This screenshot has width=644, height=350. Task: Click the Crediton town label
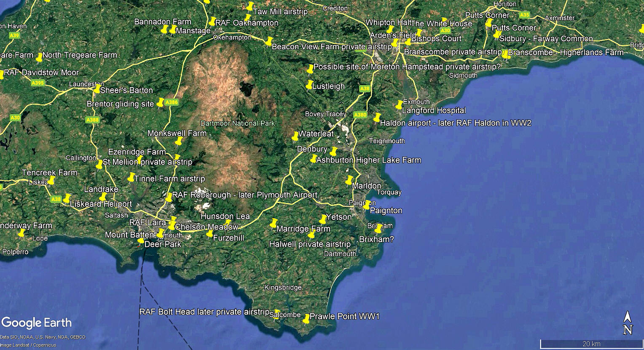335,8
